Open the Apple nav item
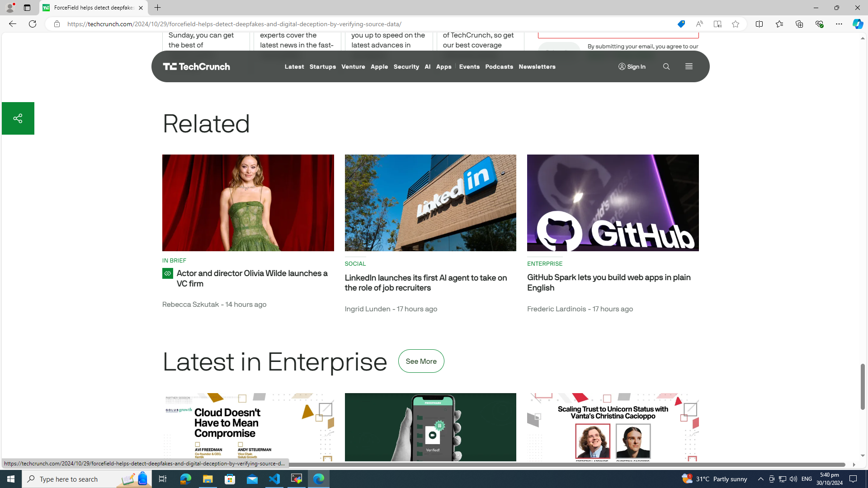868x488 pixels. pyautogui.click(x=379, y=66)
